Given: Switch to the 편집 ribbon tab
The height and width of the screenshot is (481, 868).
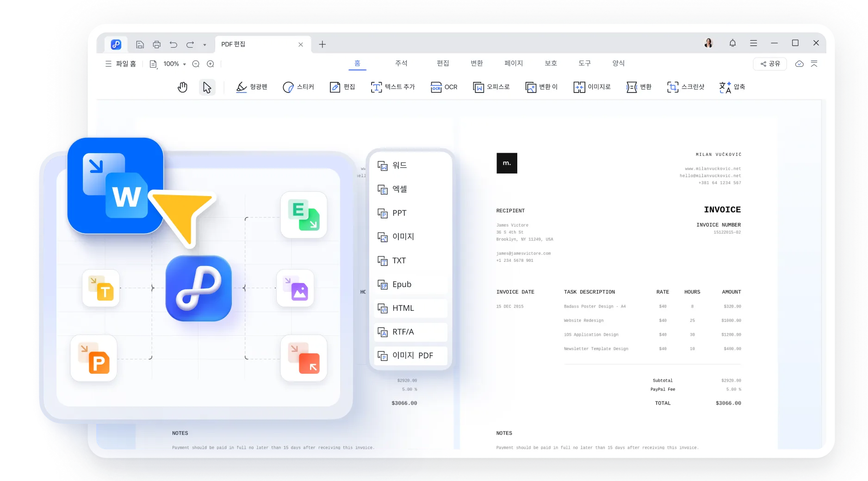Looking at the screenshot, I should pyautogui.click(x=443, y=63).
